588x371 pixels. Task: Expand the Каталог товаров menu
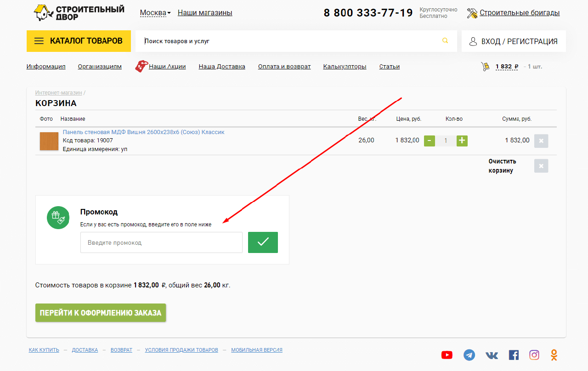(x=79, y=41)
